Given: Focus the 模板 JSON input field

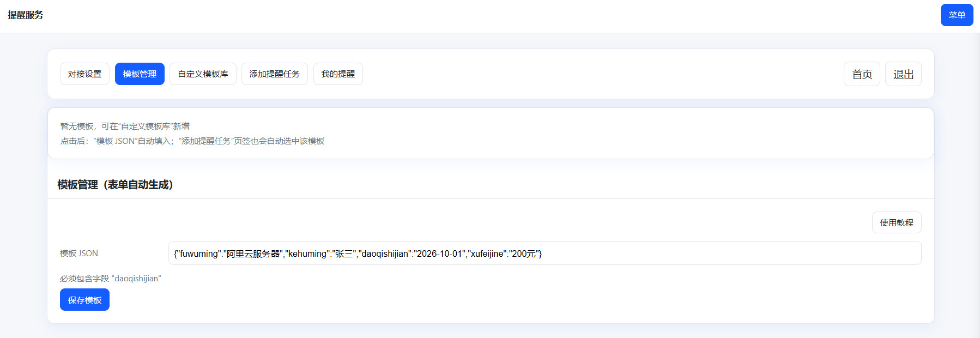Looking at the screenshot, I should pyautogui.click(x=709, y=253).
